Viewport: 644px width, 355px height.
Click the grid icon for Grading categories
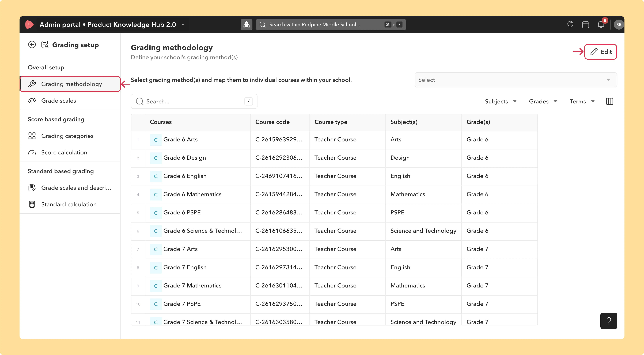tap(32, 136)
